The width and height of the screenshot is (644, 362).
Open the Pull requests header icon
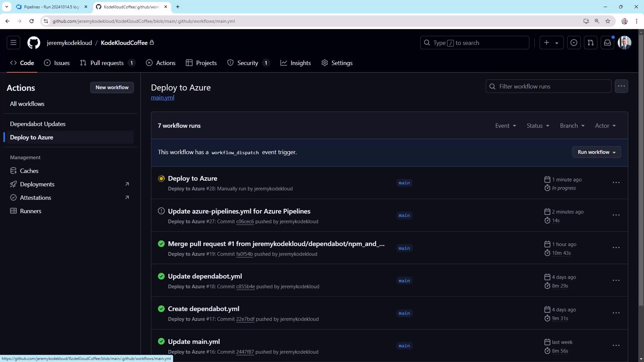(591, 43)
